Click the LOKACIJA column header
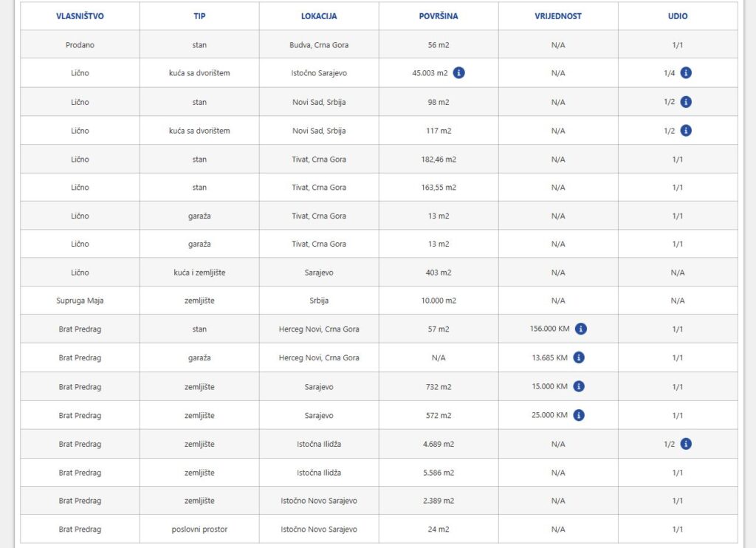 (319, 16)
